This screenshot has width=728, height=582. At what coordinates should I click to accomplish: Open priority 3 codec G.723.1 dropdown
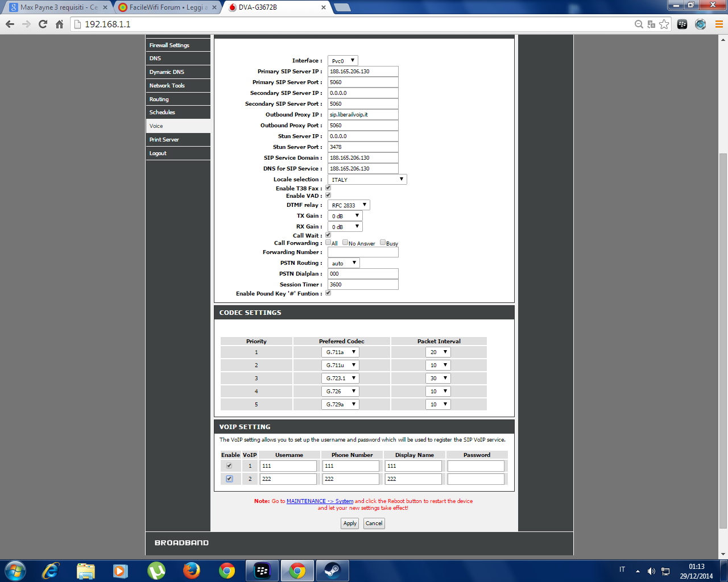click(340, 379)
